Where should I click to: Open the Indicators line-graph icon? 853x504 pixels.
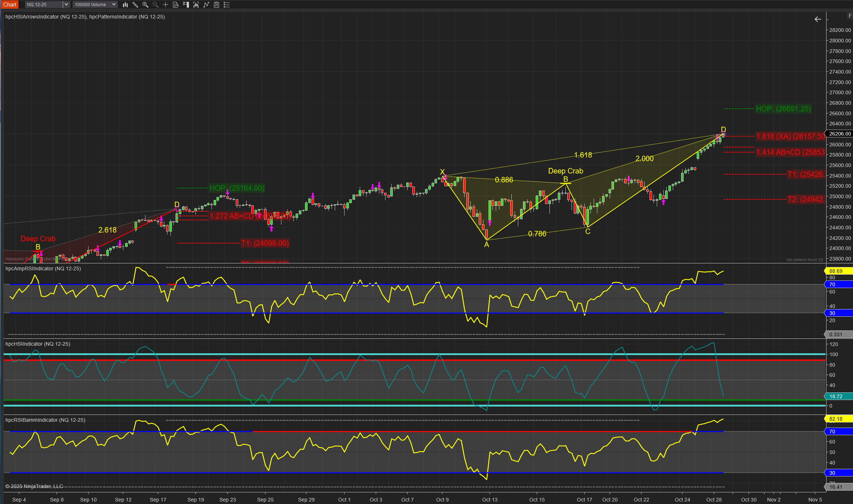(x=206, y=5)
